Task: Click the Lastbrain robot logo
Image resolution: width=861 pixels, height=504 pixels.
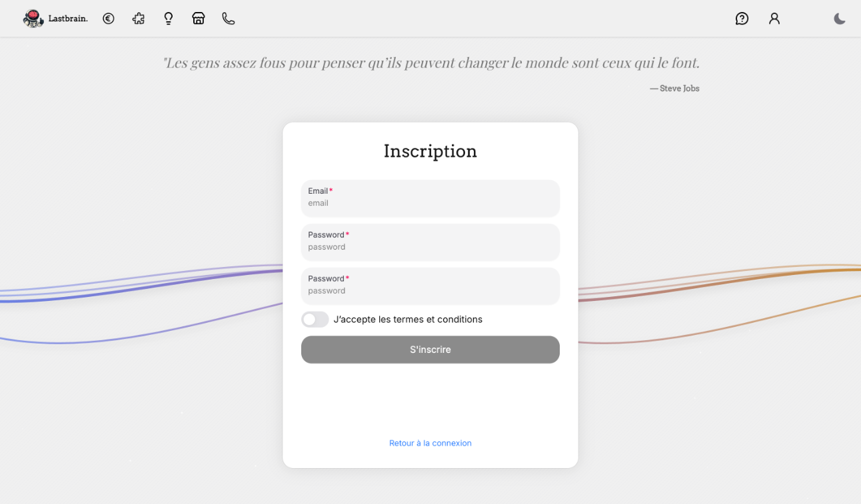Action: click(x=33, y=18)
